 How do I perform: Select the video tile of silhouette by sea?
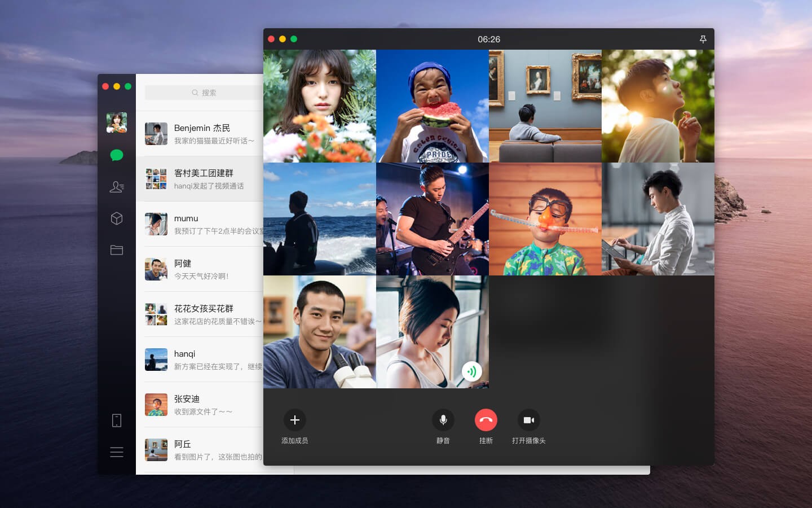coord(320,219)
